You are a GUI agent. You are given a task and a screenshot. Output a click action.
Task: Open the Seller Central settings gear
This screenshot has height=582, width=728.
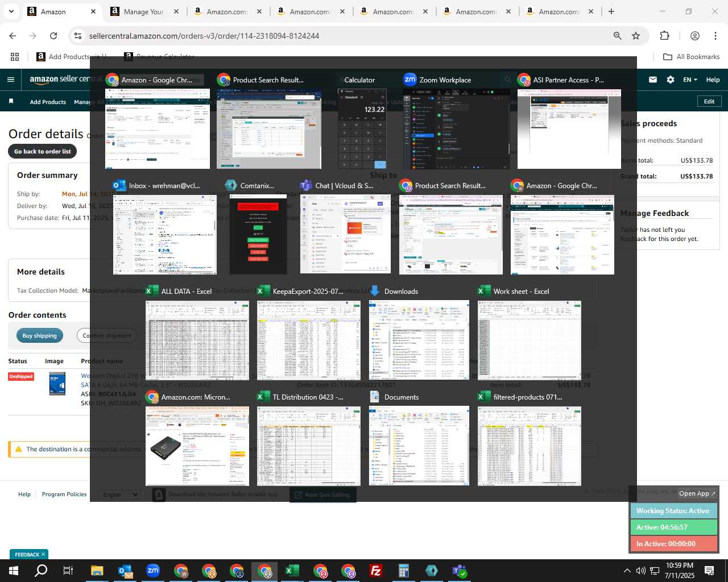point(671,80)
